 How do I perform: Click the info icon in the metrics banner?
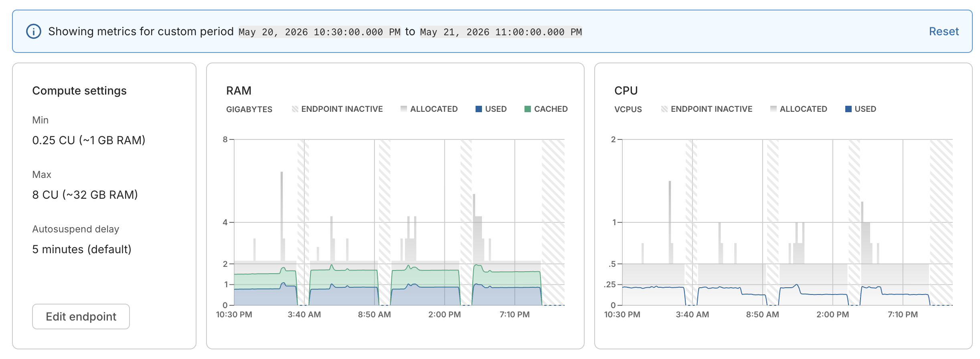(34, 31)
